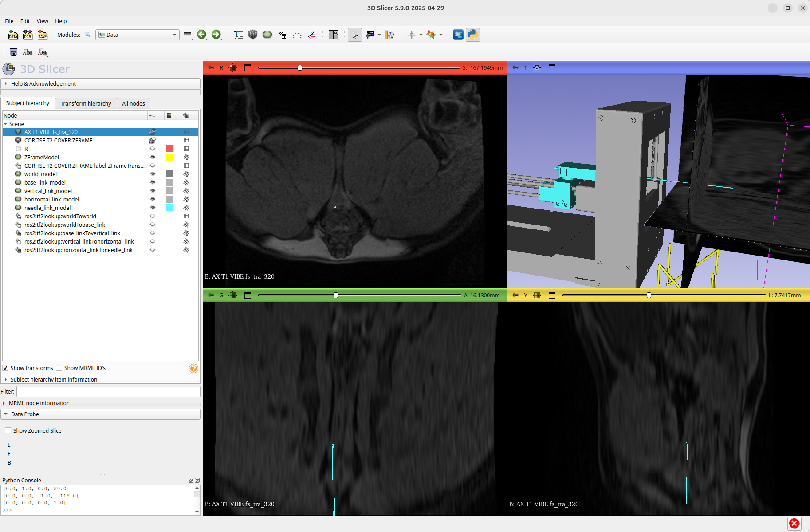810x532 pixels.
Task: Select ros2:tf2lookup:worldTobase_link transform row
Action: click(x=100, y=225)
